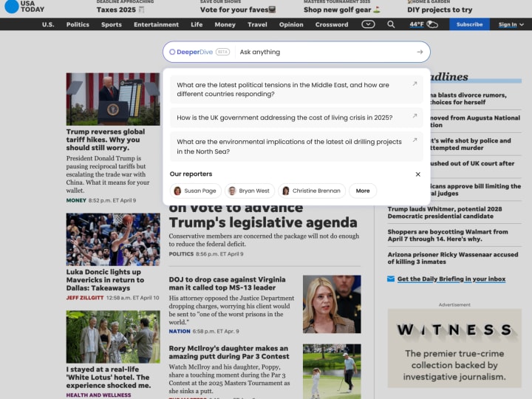Read Trump lauds Whitmer headline
The image size is (532, 399).
[445, 212]
